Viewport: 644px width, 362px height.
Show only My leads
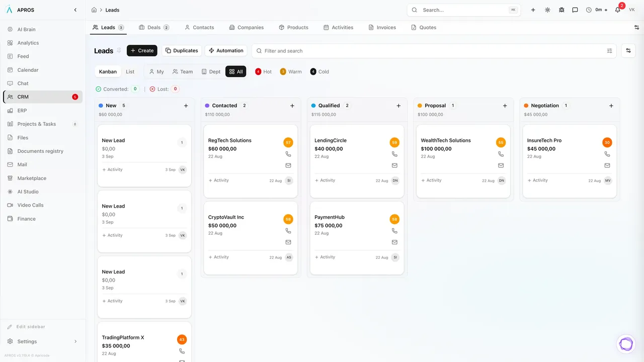(156, 72)
